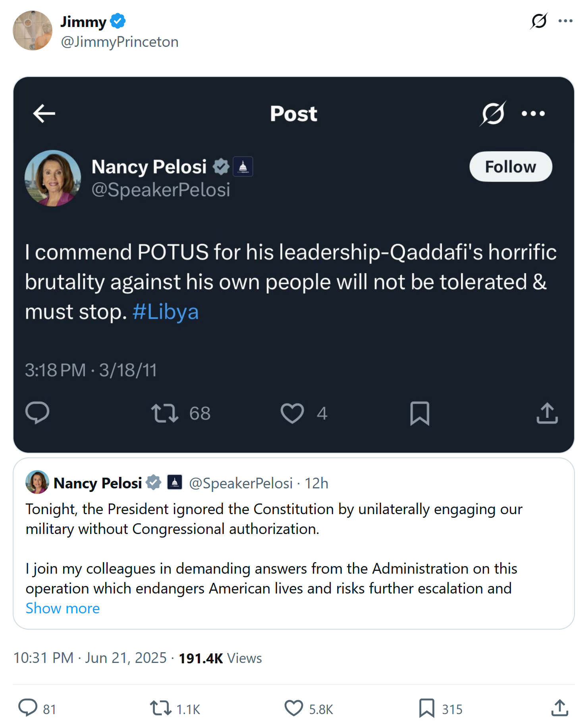588x728 pixels.
Task: Toggle the like heart showing 4
Action: pyautogui.click(x=292, y=413)
